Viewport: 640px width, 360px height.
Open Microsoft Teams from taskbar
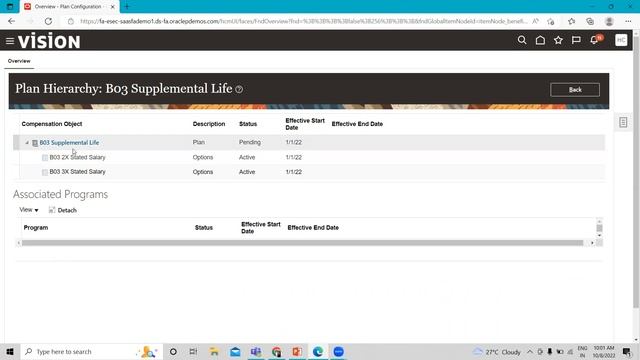click(256, 351)
